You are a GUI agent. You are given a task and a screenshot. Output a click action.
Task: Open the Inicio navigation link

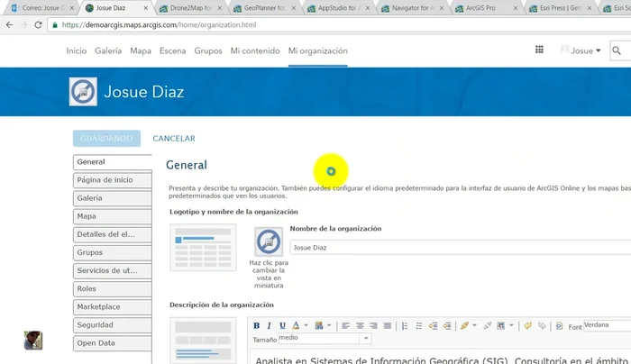(77, 50)
